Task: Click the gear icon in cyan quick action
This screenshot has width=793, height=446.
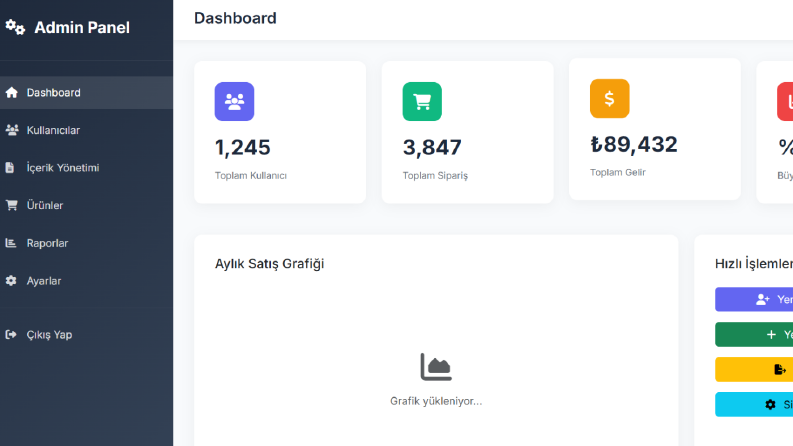Action: point(770,405)
